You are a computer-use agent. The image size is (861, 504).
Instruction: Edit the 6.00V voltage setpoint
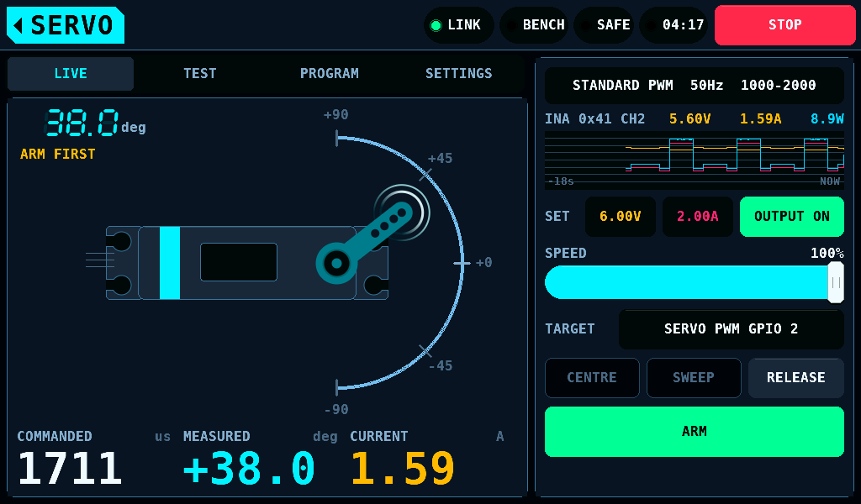point(621,217)
